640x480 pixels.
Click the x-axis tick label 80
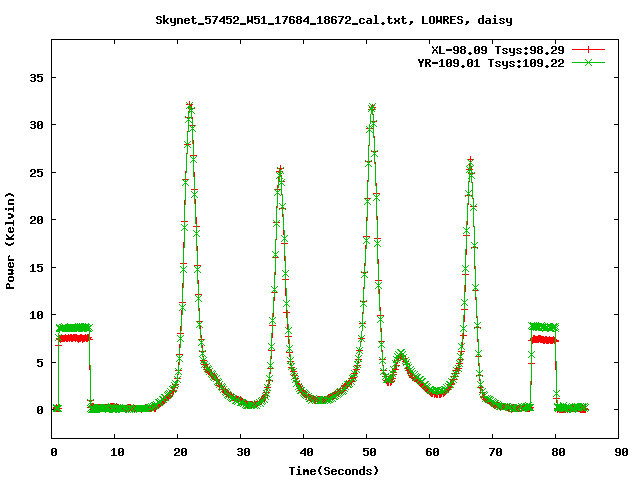(x=558, y=452)
